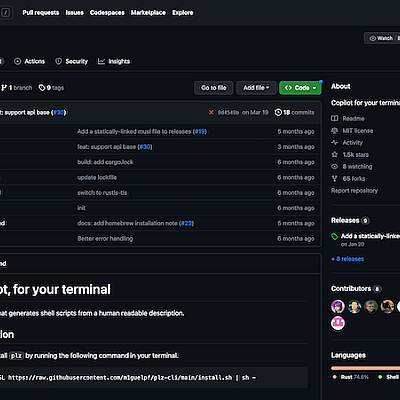Image resolution: width=400 pixels, height=400 pixels.
Task: Open Issues in top navigation
Action: [x=74, y=13]
